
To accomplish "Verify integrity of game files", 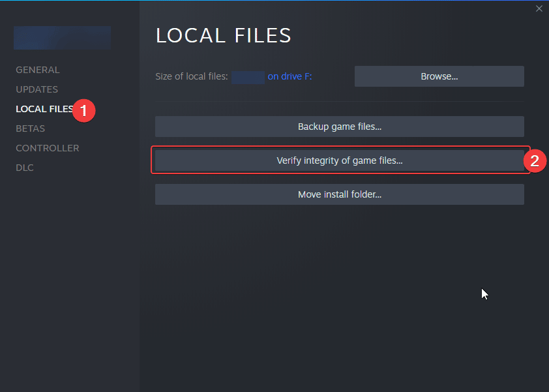I will click(x=339, y=160).
